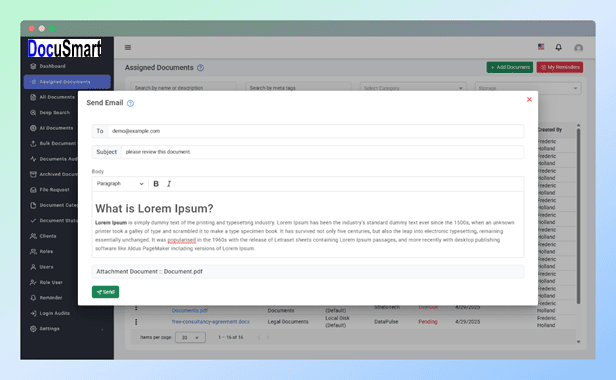Viewport: 616px width, 380px height.
Task: Toggle bold formatting in body editor
Action: 156,184
